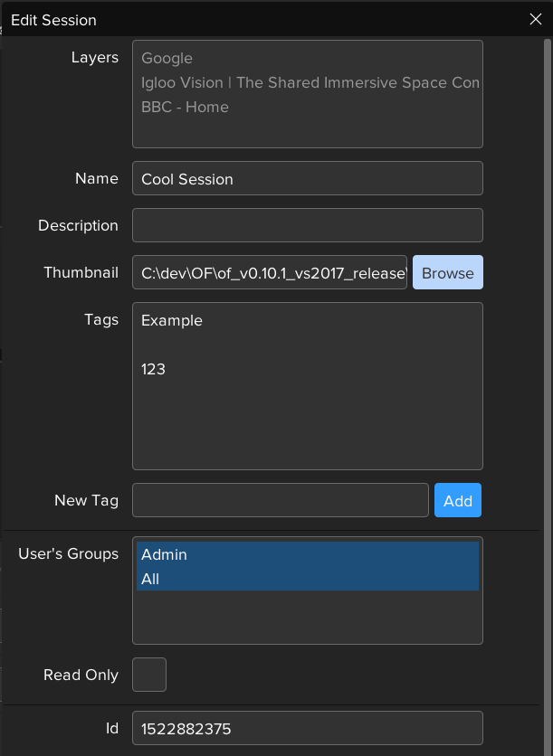The width and height of the screenshot is (553, 756).
Task: Close the Edit Session dialog
Action: click(x=535, y=19)
